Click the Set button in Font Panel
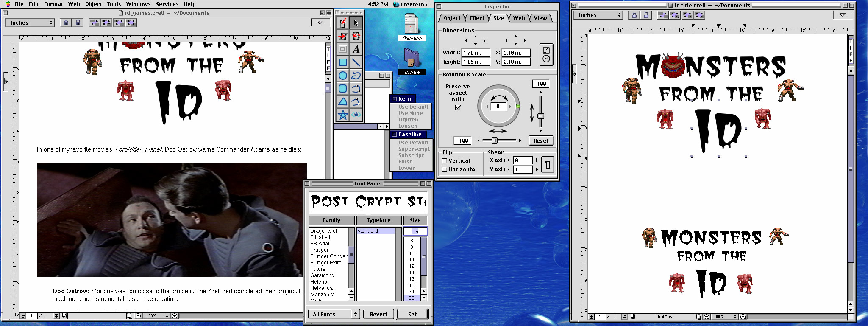Screen dimensions: 868x326 (412, 315)
